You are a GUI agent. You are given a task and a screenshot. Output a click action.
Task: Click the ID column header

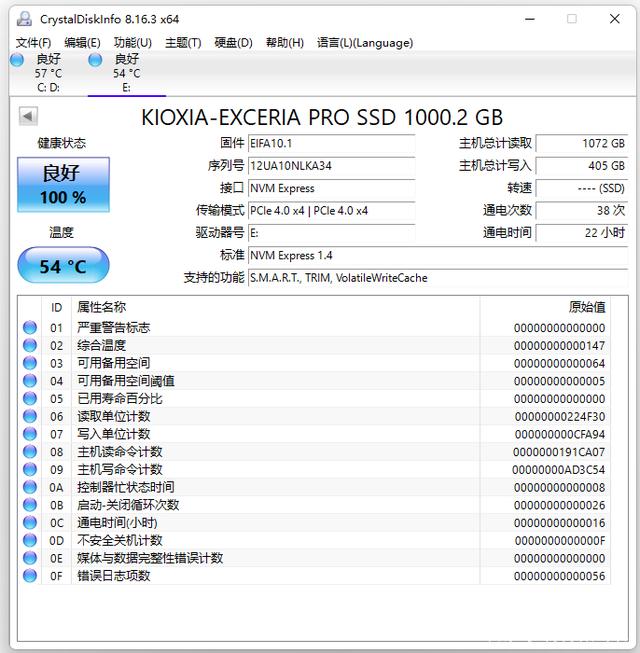click(56, 307)
